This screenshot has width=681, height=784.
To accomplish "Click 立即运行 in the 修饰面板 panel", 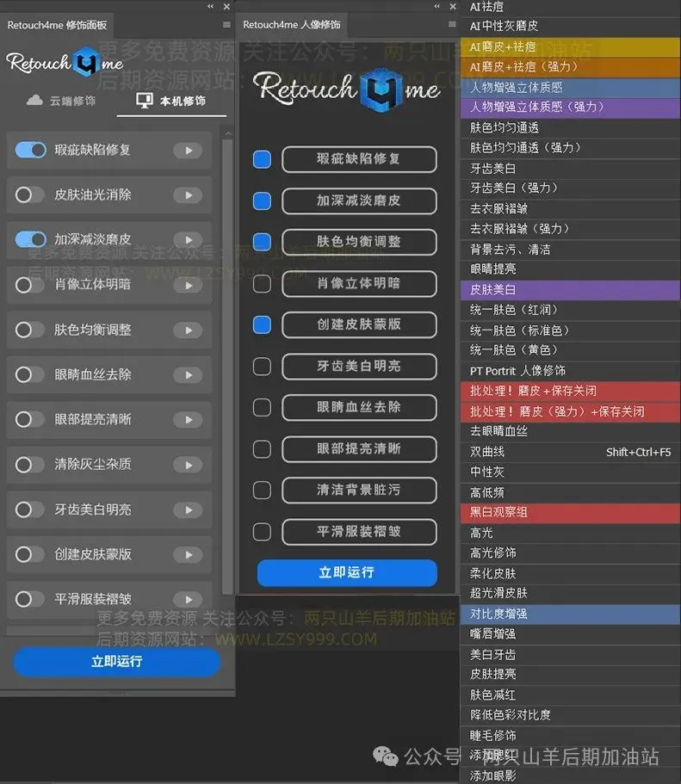I will [x=116, y=662].
